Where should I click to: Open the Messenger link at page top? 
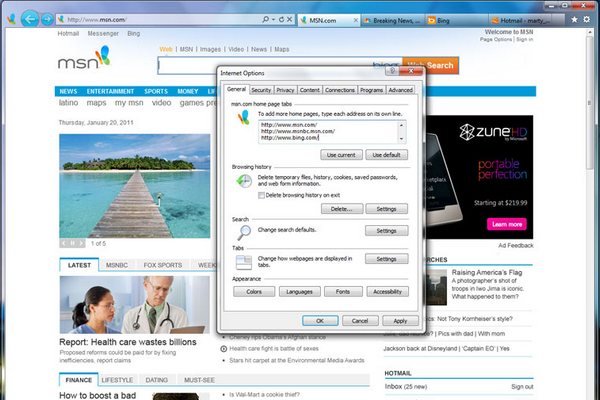(x=103, y=34)
